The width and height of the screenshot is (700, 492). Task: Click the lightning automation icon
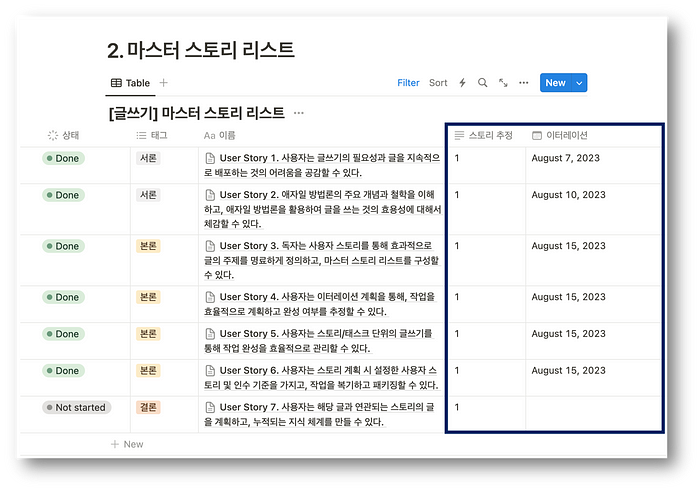coord(462,83)
